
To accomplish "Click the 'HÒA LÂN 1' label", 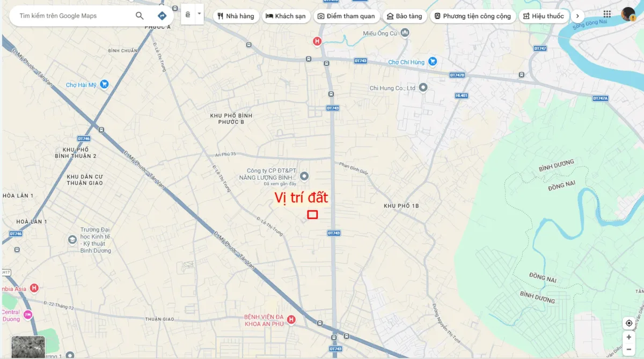I will (18, 196).
